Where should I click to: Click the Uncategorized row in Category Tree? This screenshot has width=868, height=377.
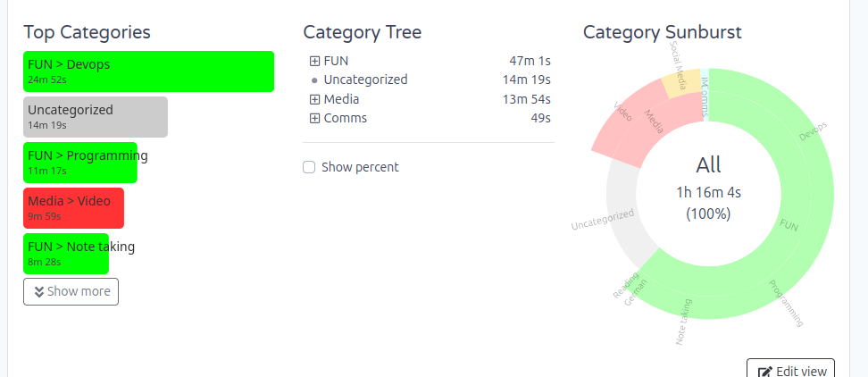click(x=365, y=80)
